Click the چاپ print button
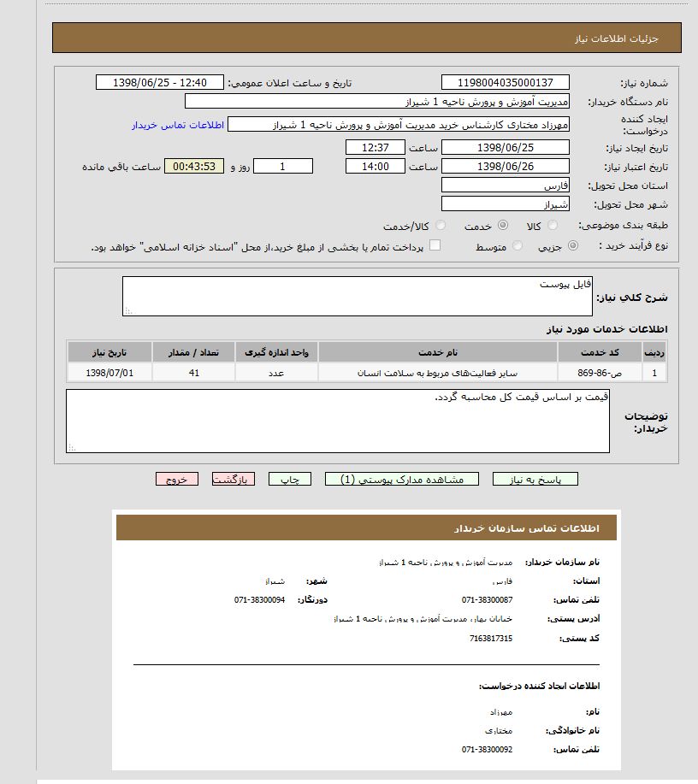 pyautogui.click(x=288, y=479)
